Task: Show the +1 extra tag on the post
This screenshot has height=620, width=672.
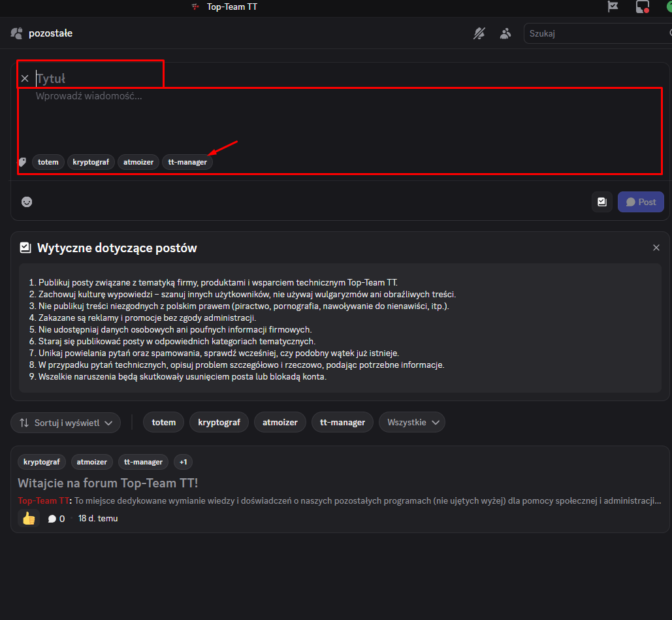Action: [x=184, y=462]
